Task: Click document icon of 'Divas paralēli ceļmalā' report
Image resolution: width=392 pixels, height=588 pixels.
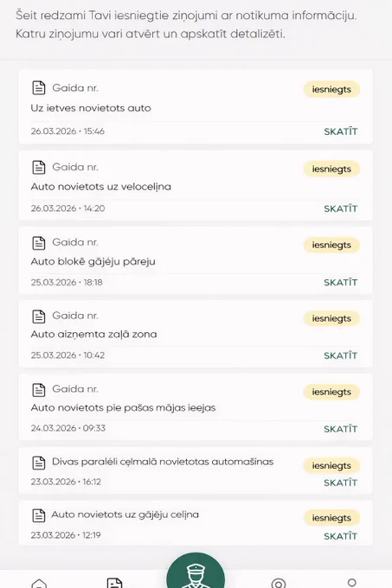Action: 39,463
